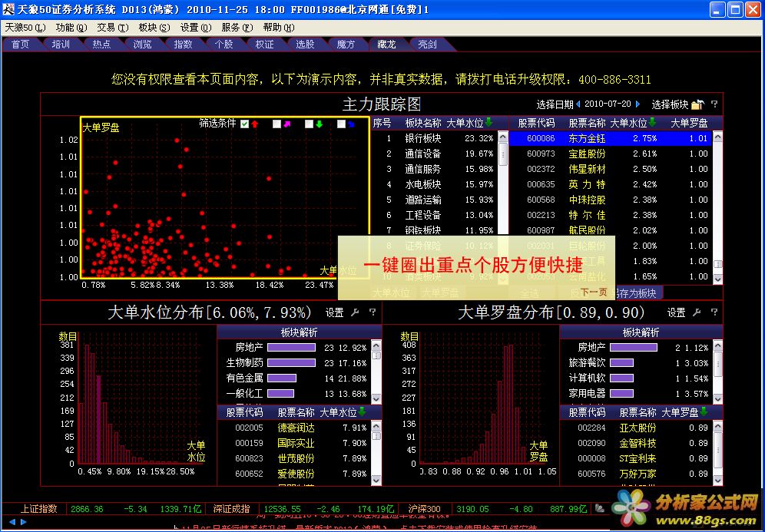This screenshot has height=532, width=765.
Task: Select the 银行板块 sector row
Action: click(434, 138)
